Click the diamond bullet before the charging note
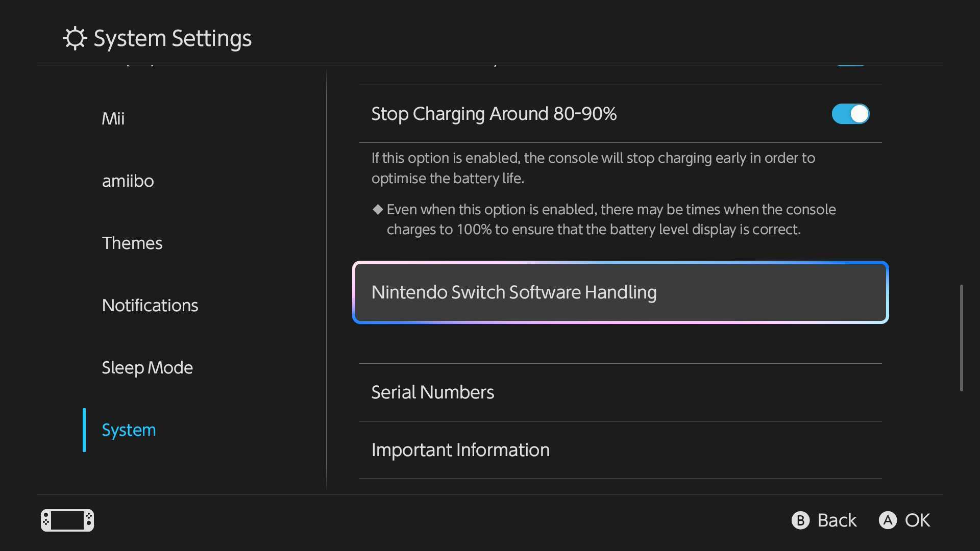Viewport: 980px width, 551px height. [378, 209]
